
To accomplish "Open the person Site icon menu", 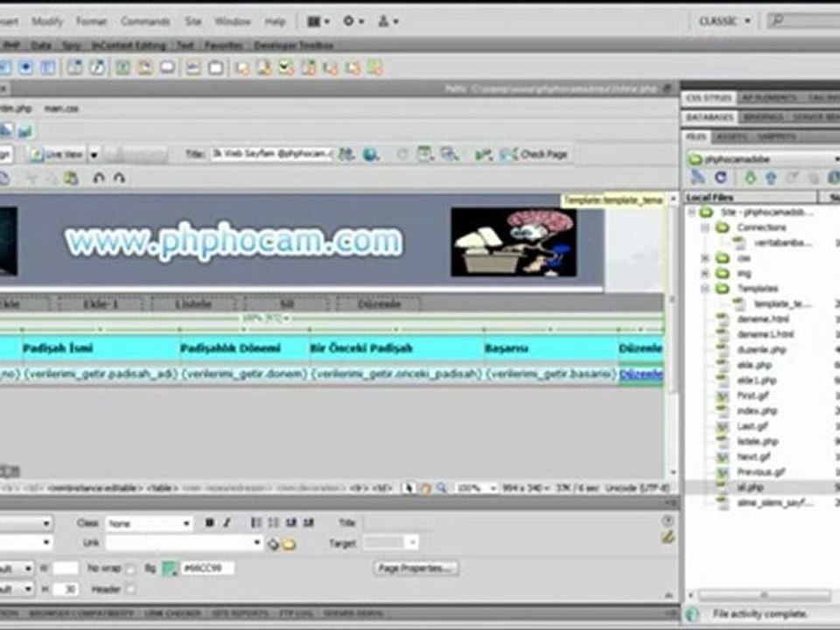I will [388, 21].
